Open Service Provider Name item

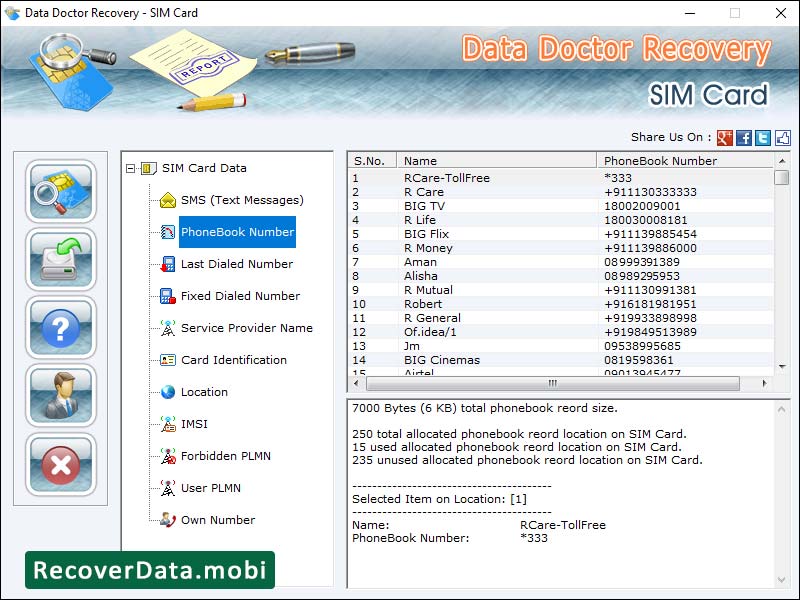tap(246, 328)
